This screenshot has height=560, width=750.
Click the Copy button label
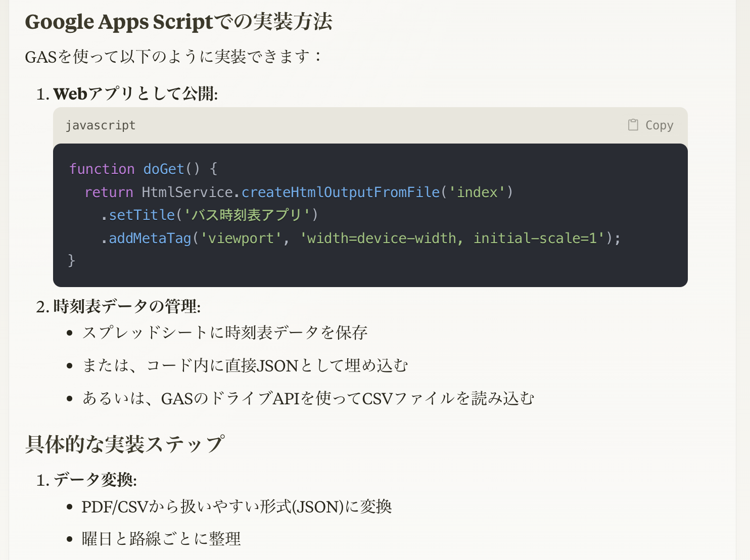[659, 125]
